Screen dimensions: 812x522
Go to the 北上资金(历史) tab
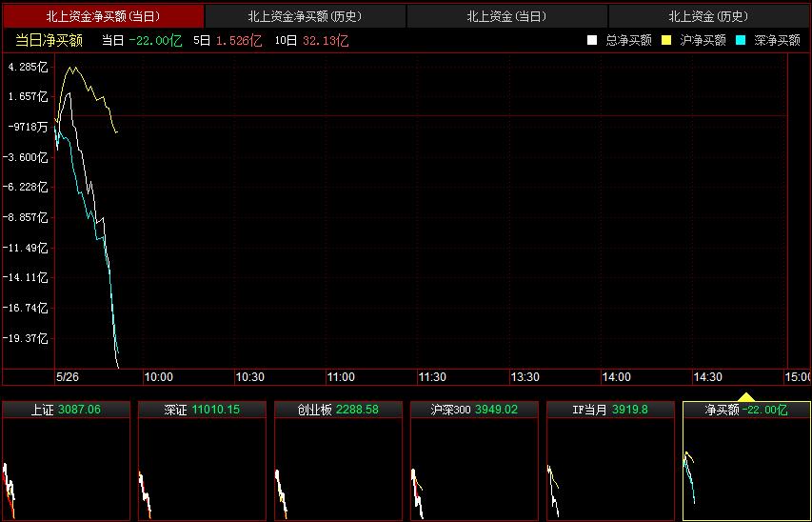[708, 16]
